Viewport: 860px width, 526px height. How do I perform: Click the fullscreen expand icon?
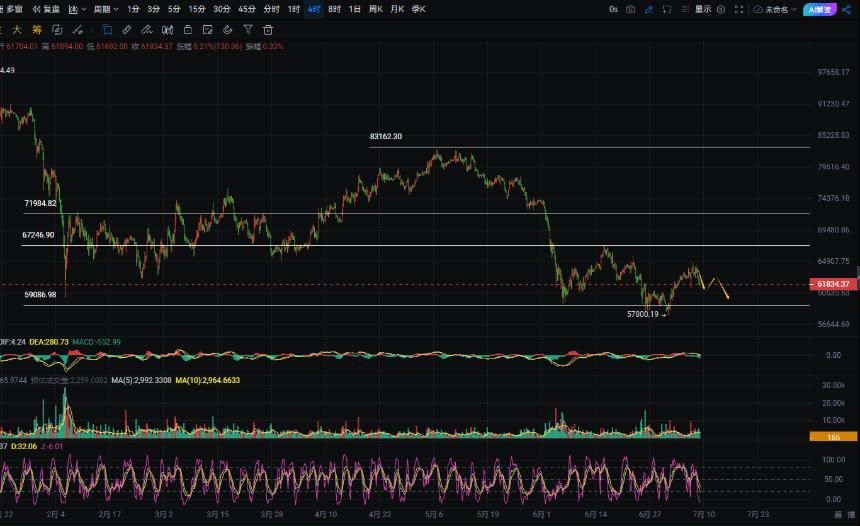(x=739, y=9)
